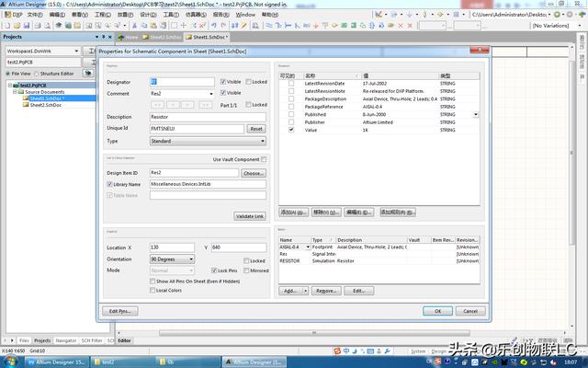
Task: Click the Undo arrow toolbar icon
Action: click(213, 26)
